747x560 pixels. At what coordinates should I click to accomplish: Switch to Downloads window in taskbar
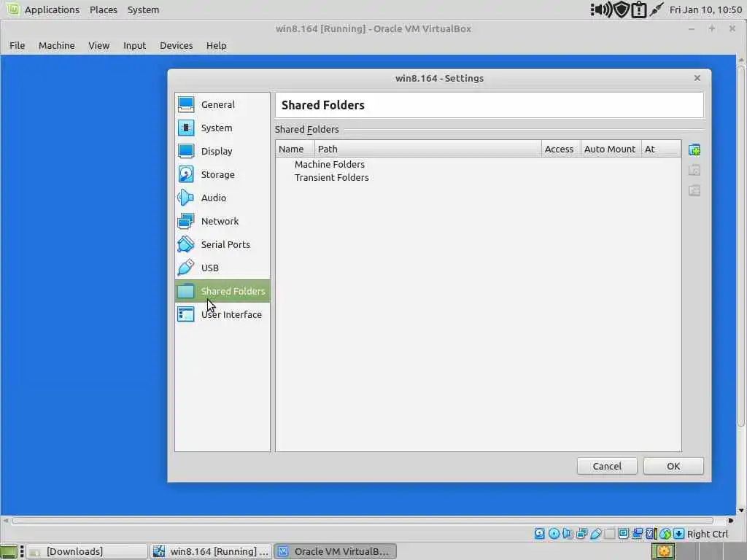(86, 551)
